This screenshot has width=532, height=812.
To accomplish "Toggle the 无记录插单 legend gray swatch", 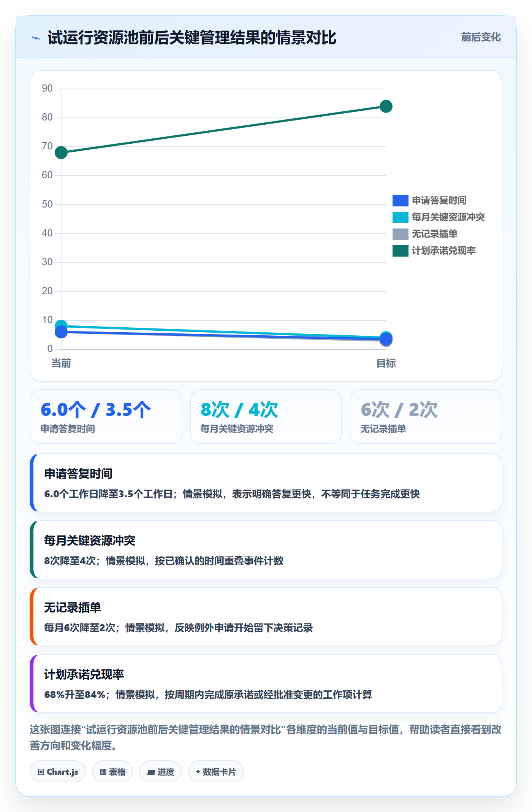I will [400, 234].
